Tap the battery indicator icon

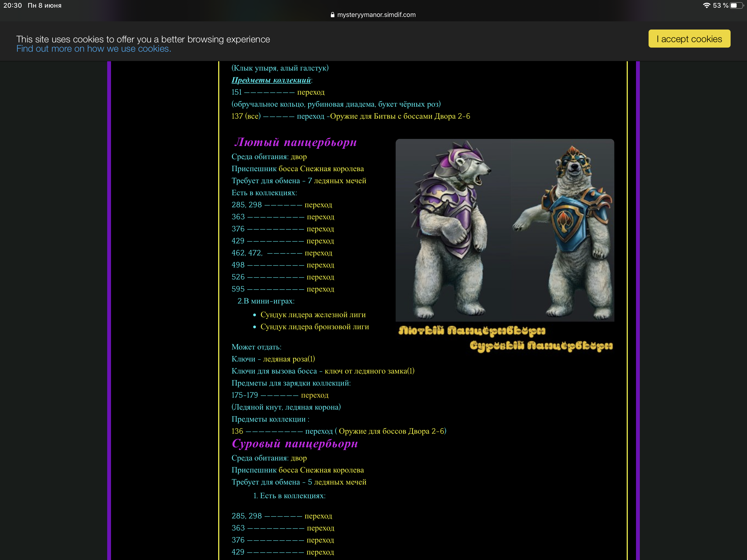tap(737, 5)
